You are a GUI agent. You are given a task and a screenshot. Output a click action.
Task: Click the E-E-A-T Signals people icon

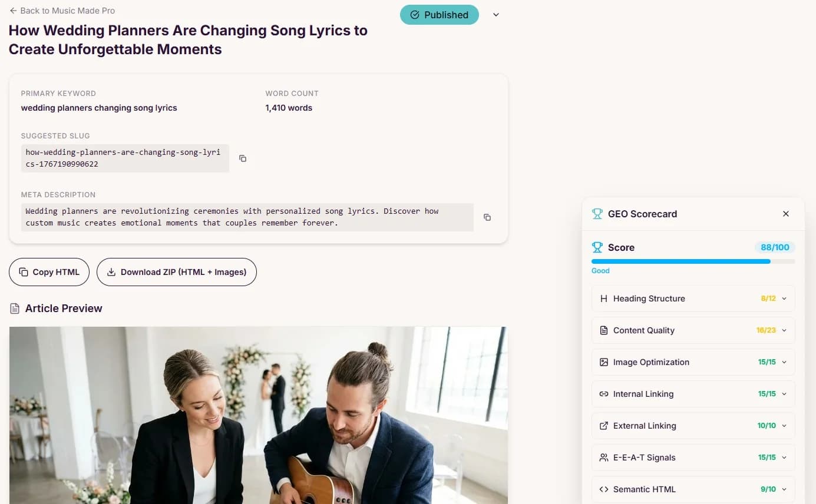coord(603,457)
